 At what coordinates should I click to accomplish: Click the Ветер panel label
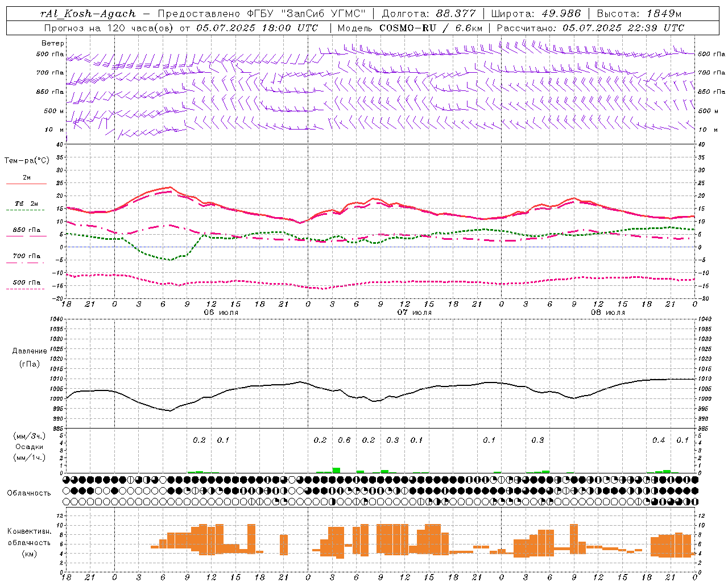[x=53, y=43]
